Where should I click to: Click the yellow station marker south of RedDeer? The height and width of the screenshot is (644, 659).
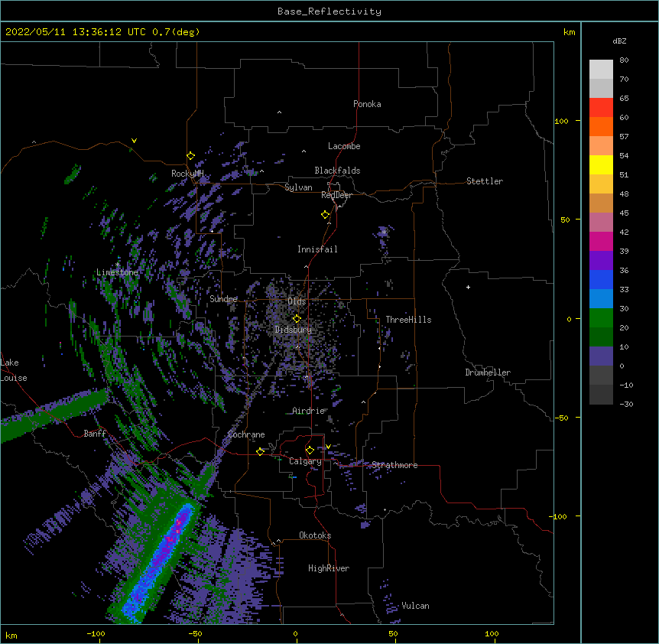(x=326, y=215)
